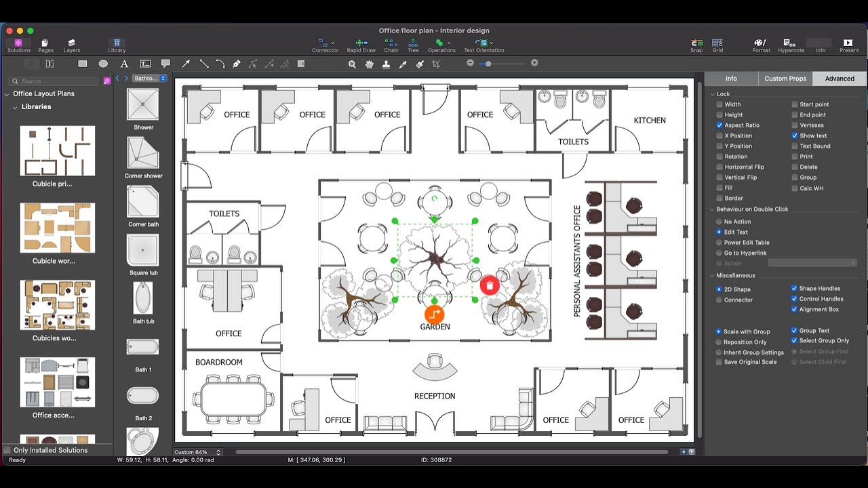Viewport: 868px width, 488px height.
Task: Select the hand pan tool
Action: [370, 64]
